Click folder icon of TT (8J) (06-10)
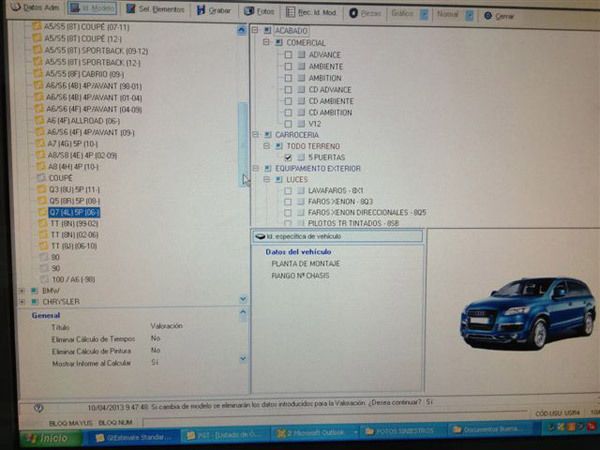This screenshot has height=450, width=600. click(x=44, y=246)
